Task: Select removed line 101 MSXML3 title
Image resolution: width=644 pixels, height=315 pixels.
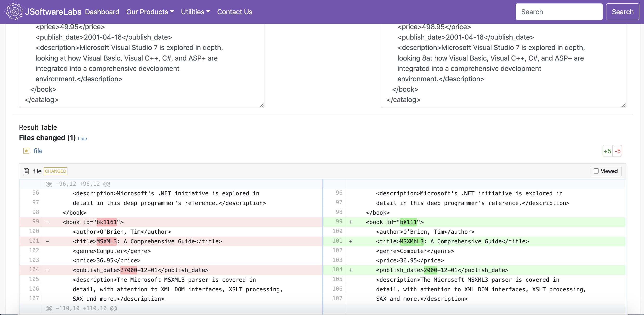Action: pos(171,241)
